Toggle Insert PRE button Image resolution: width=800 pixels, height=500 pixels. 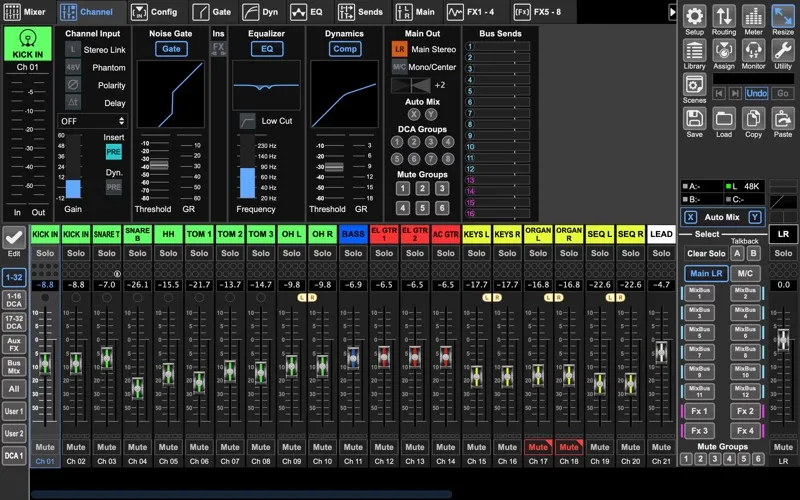(113, 152)
